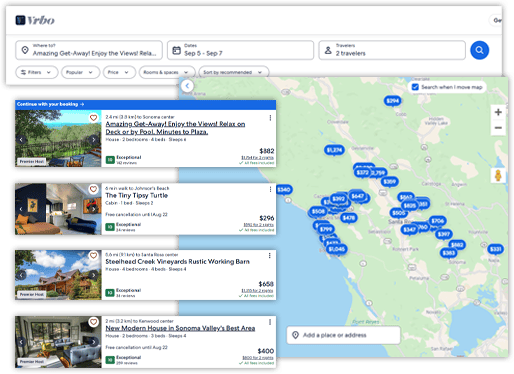Click the Street View pegman icon
514x374 pixels.
click(498, 175)
